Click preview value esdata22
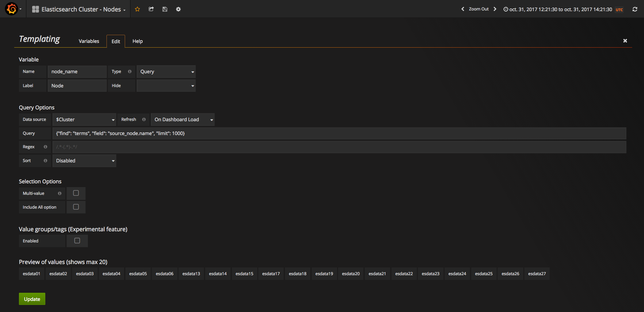Screen dimensions: 644x312 tap(404, 274)
